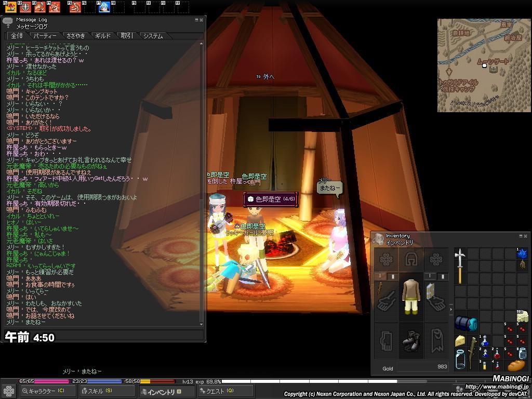Focus the chat input field

103,336
